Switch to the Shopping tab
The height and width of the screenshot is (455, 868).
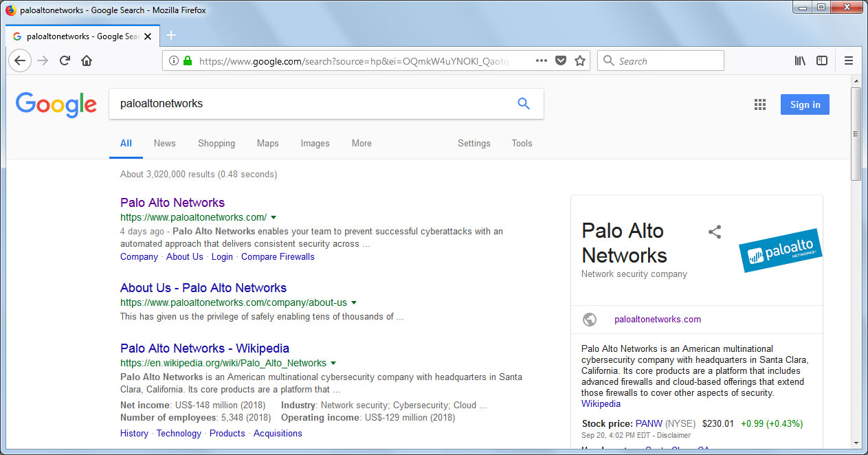click(216, 143)
